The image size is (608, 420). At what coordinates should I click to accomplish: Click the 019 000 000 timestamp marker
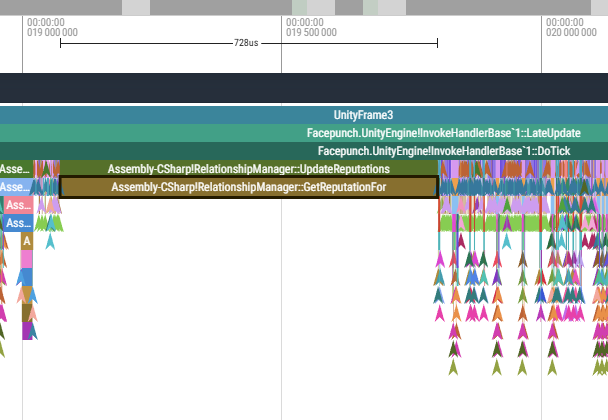coord(52,27)
